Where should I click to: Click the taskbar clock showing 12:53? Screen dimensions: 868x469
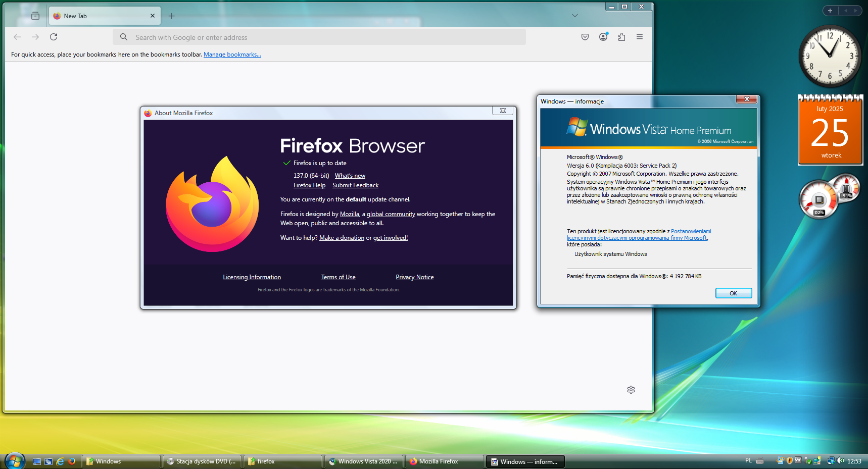[854, 461]
